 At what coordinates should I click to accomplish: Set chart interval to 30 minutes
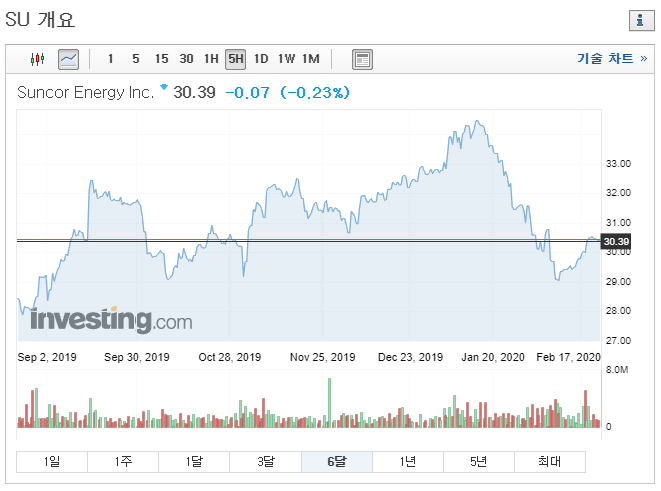click(186, 59)
